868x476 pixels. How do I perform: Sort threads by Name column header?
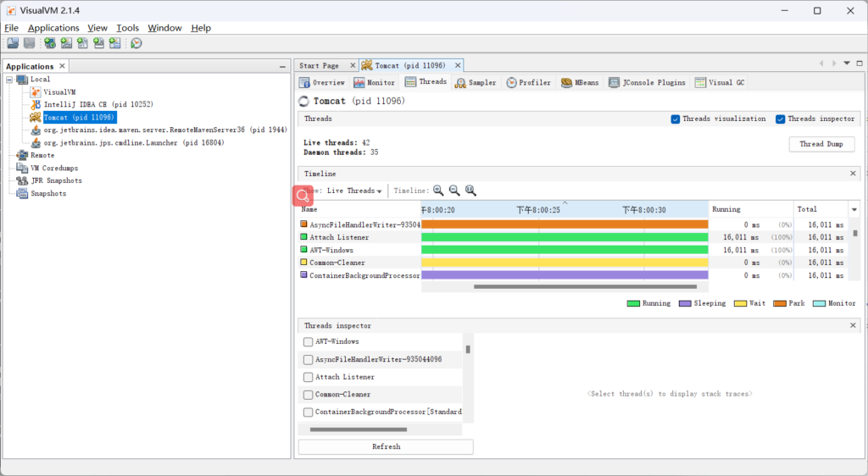(x=359, y=209)
